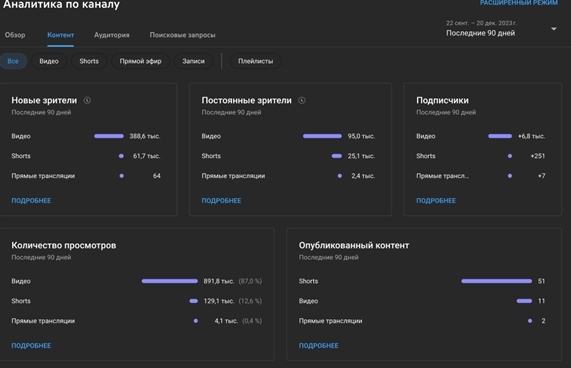Select the Плейлисты filter chip
571x368 pixels.
pyautogui.click(x=256, y=61)
